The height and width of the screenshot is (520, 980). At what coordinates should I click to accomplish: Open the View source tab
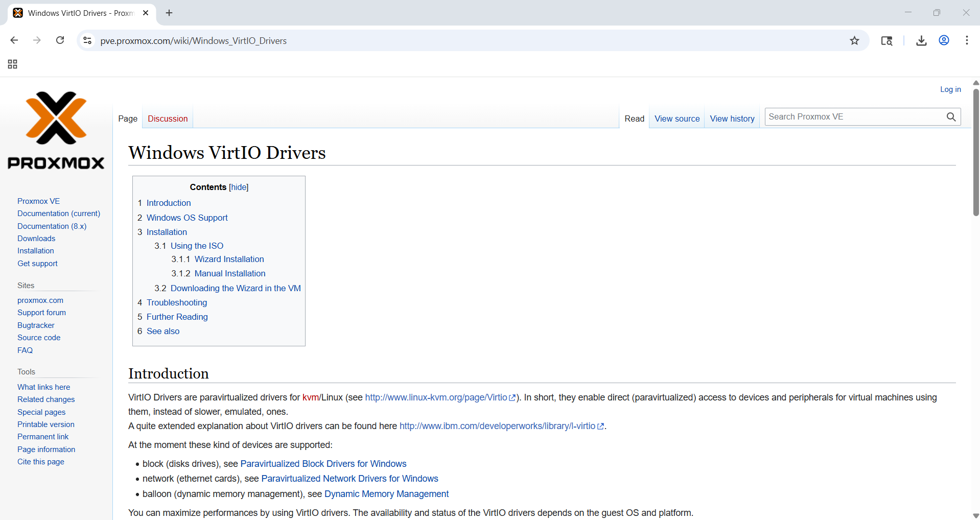(x=677, y=119)
